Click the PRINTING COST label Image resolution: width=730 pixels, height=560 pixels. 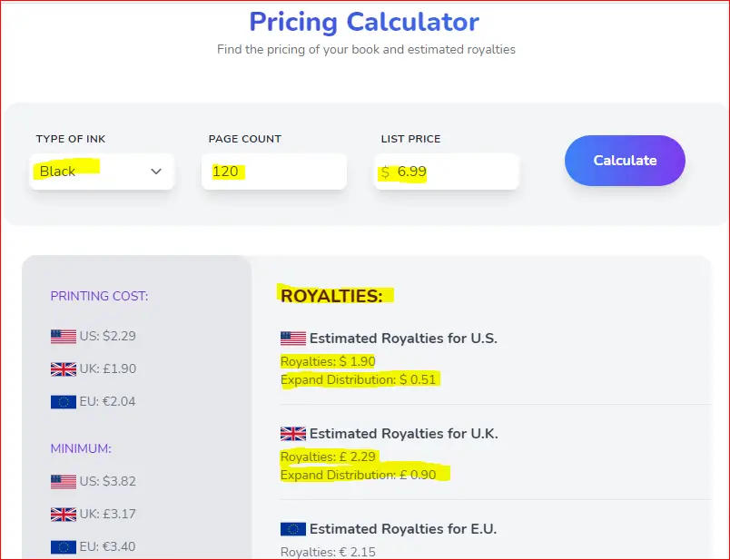click(x=99, y=296)
